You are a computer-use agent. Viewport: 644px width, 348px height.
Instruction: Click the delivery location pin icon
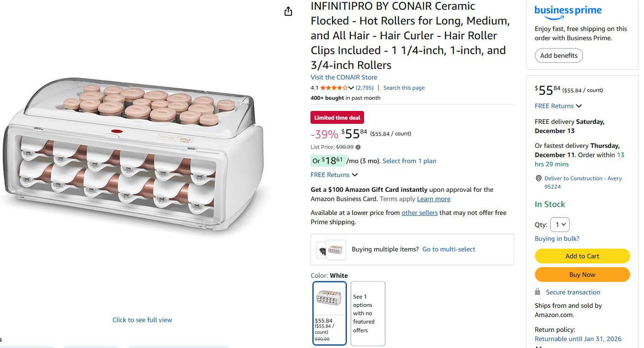[538, 178]
